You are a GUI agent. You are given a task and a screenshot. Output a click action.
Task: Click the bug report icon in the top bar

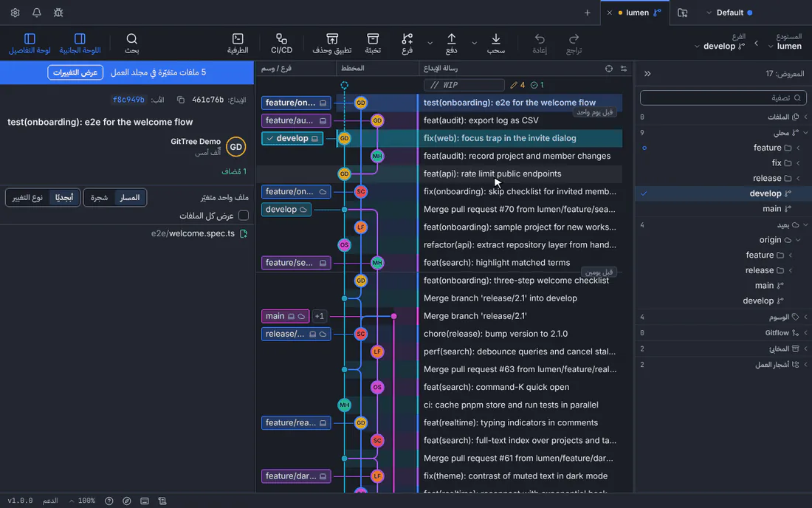58,13
